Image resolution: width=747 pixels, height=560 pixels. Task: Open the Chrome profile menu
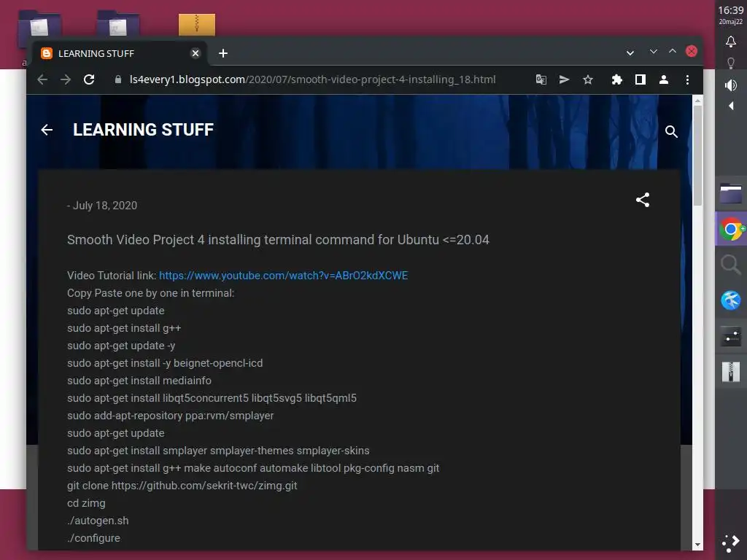coord(664,79)
